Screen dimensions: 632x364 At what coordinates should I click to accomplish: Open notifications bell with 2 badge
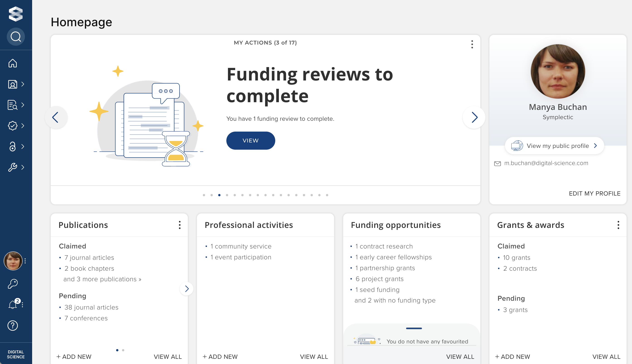[x=13, y=305]
